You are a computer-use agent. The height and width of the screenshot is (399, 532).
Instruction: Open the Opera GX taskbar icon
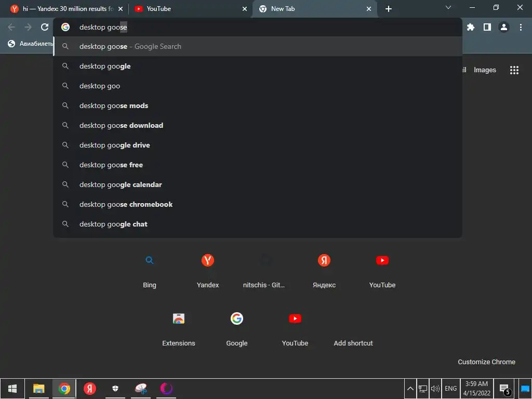166,389
